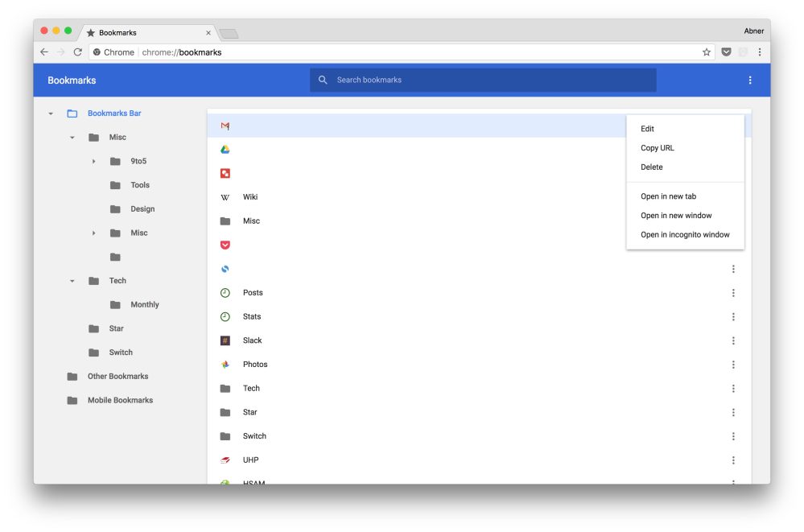Choose Edit from the context menu

[x=647, y=129]
